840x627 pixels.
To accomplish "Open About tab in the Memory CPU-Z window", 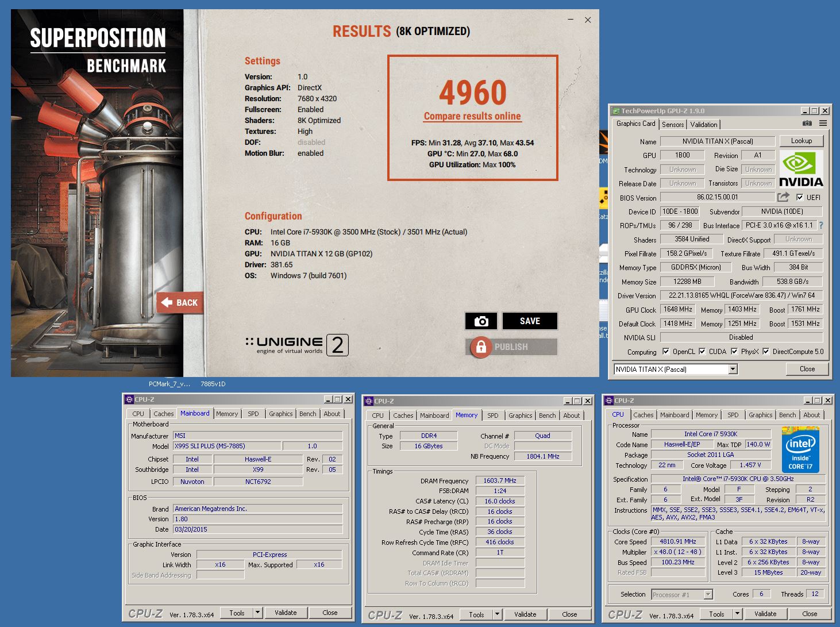I will pyautogui.click(x=572, y=416).
